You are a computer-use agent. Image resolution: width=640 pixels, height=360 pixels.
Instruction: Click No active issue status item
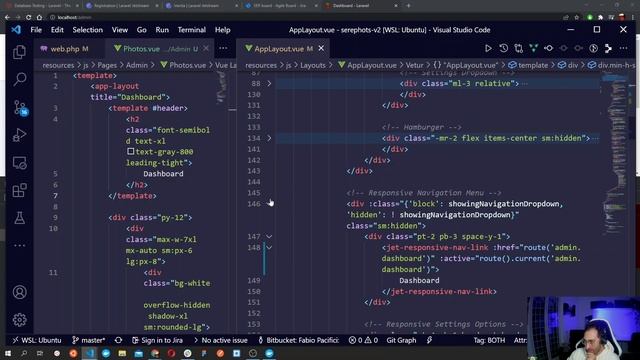(220, 340)
